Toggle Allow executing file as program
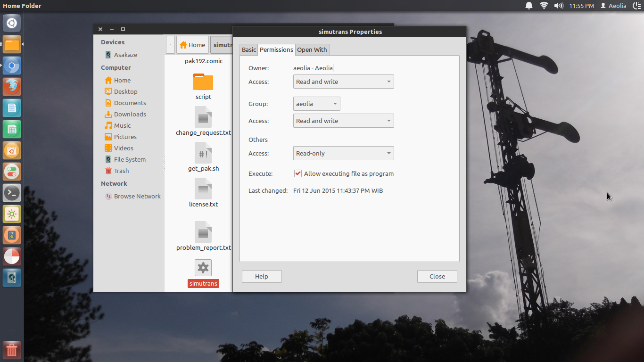This screenshot has width=644, height=362. tap(298, 173)
